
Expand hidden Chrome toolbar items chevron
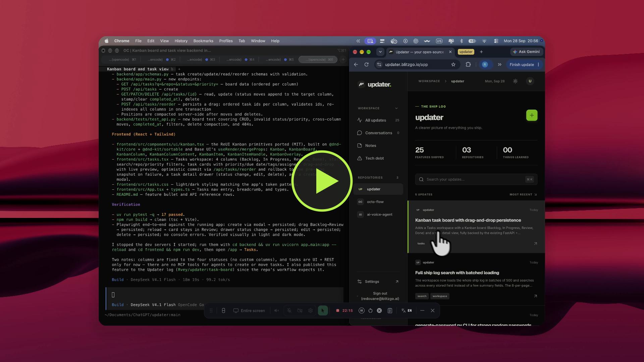[x=499, y=65]
